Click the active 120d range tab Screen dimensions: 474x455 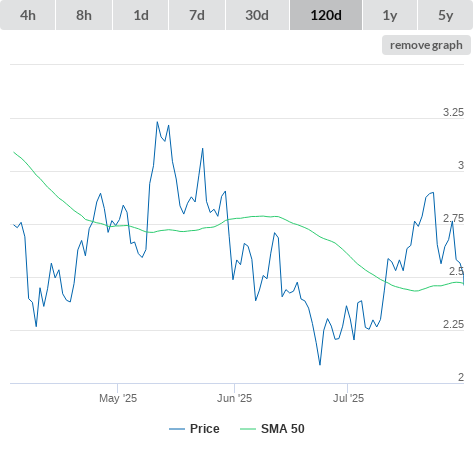[326, 15]
